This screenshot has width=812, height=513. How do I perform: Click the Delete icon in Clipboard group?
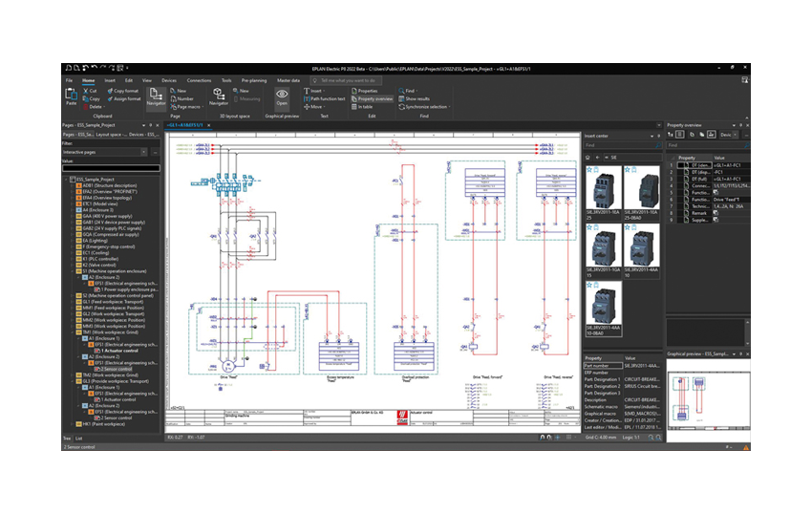coord(86,107)
